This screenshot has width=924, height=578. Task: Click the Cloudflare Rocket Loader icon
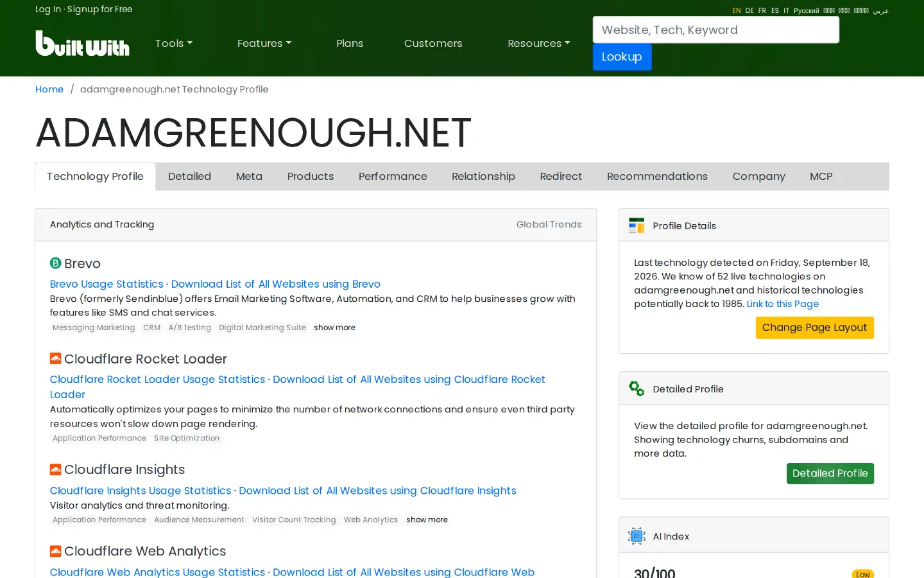pyautogui.click(x=56, y=358)
